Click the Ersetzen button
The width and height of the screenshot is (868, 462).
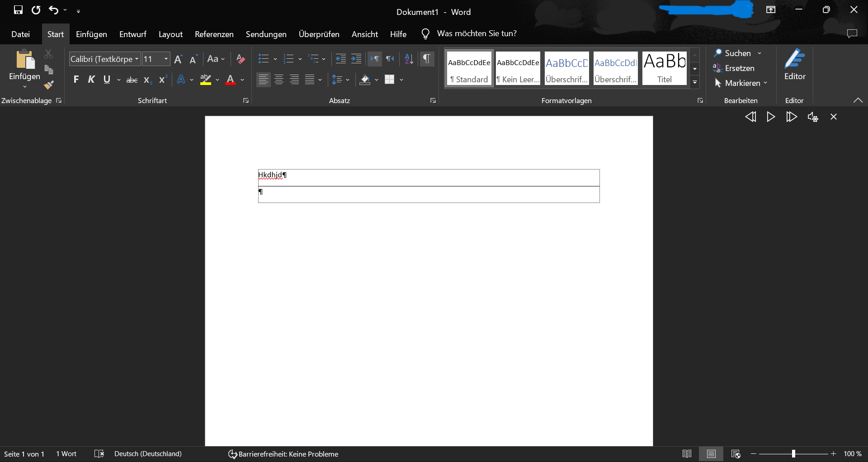pyautogui.click(x=734, y=68)
